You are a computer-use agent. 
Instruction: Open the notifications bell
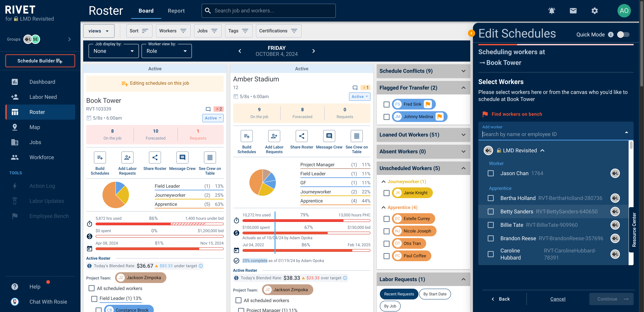[x=551, y=11]
